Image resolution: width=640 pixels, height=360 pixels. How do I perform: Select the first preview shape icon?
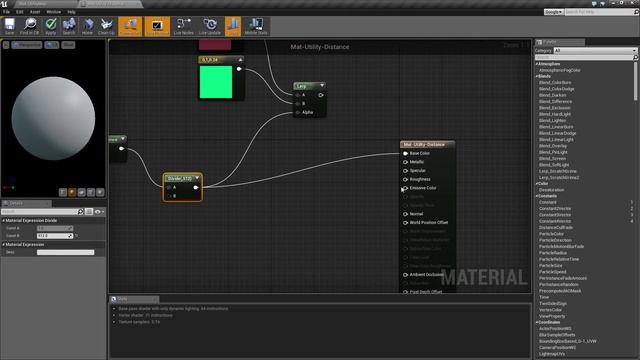pyautogui.click(x=63, y=192)
